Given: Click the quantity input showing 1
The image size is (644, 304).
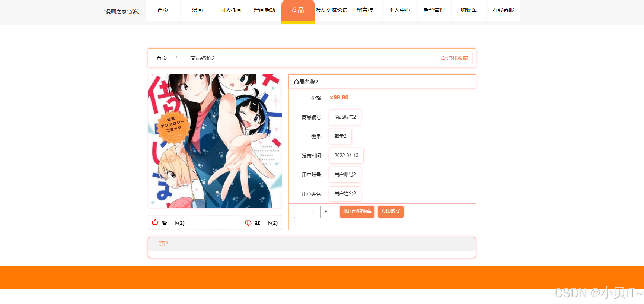Looking at the screenshot, I should tap(313, 212).
